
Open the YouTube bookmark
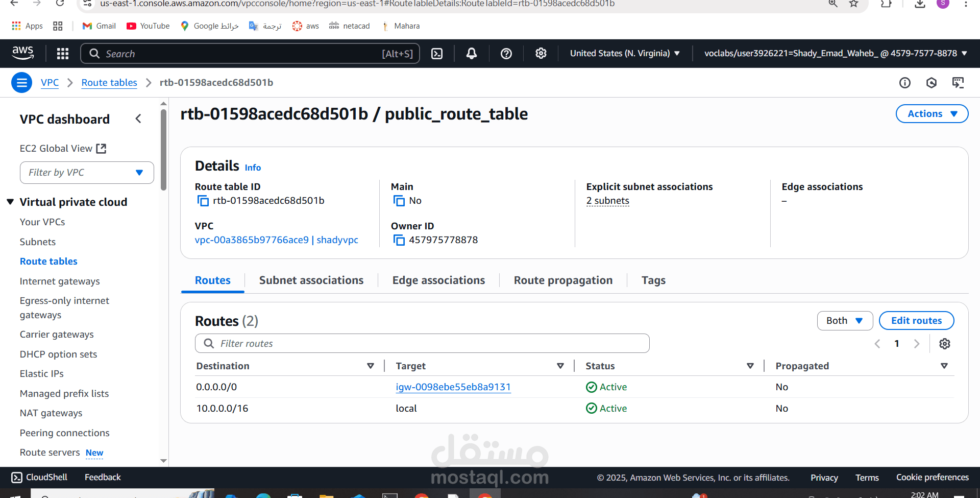click(148, 26)
